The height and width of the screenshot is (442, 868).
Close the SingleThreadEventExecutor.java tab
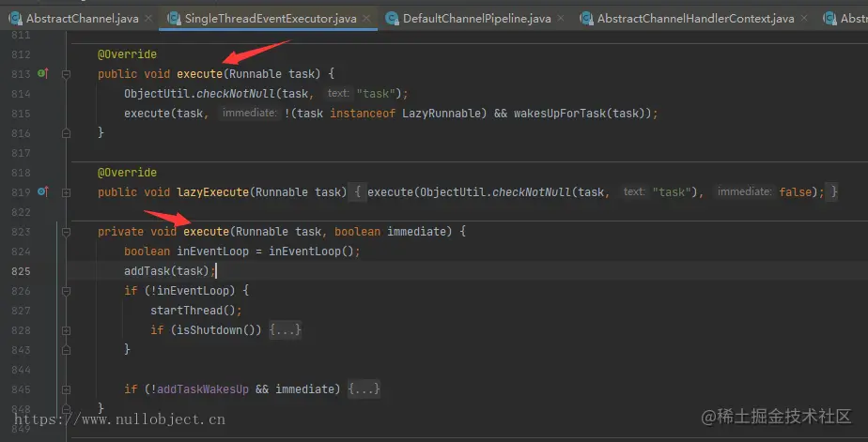point(366,19)
